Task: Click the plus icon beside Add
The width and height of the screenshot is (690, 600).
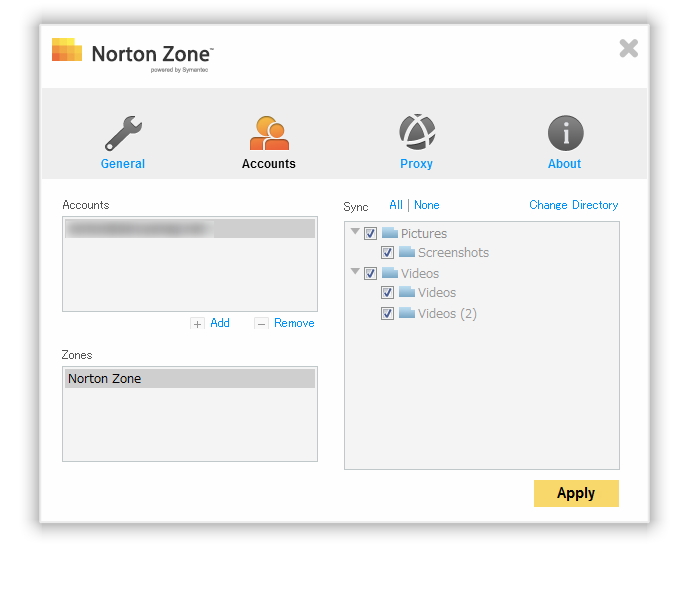Action: pyautogui.click(x=197, y=324)
